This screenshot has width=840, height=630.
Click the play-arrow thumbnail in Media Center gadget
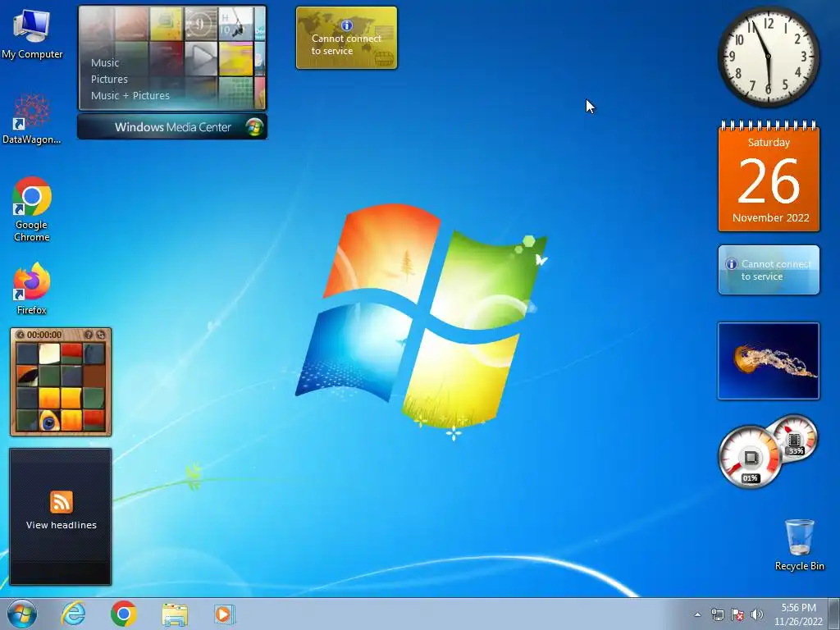tap(202, 58)
